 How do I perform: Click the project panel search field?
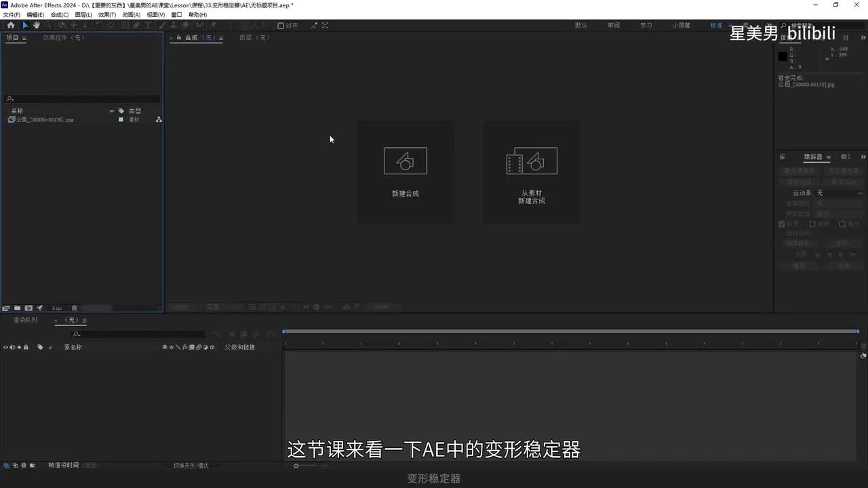[82, 99]
